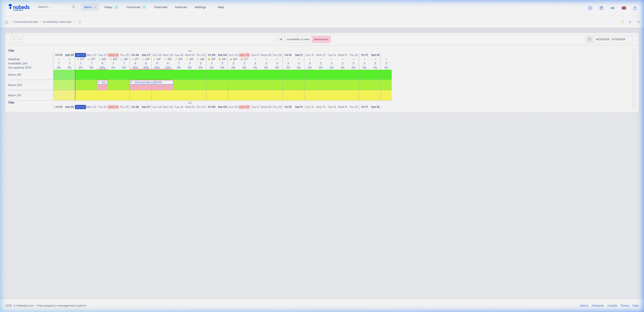Viewport: 644px width, 312px height.
Task: Click the ChannelCalendar breadcrumb link
Action: coord(26,22)
